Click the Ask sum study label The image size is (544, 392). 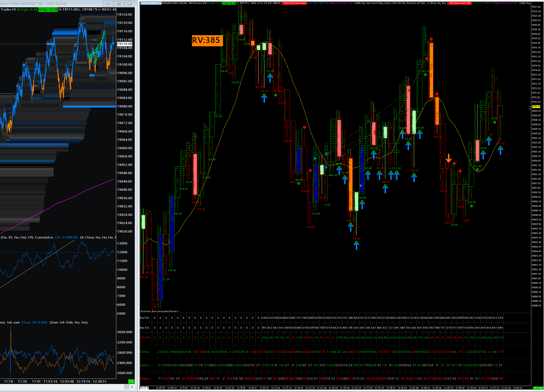coord(13,322)
